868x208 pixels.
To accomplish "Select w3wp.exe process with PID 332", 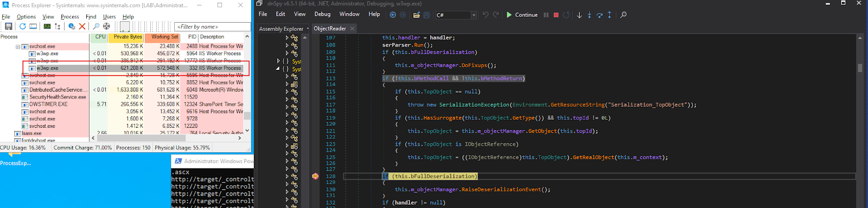I will point(136,68).
